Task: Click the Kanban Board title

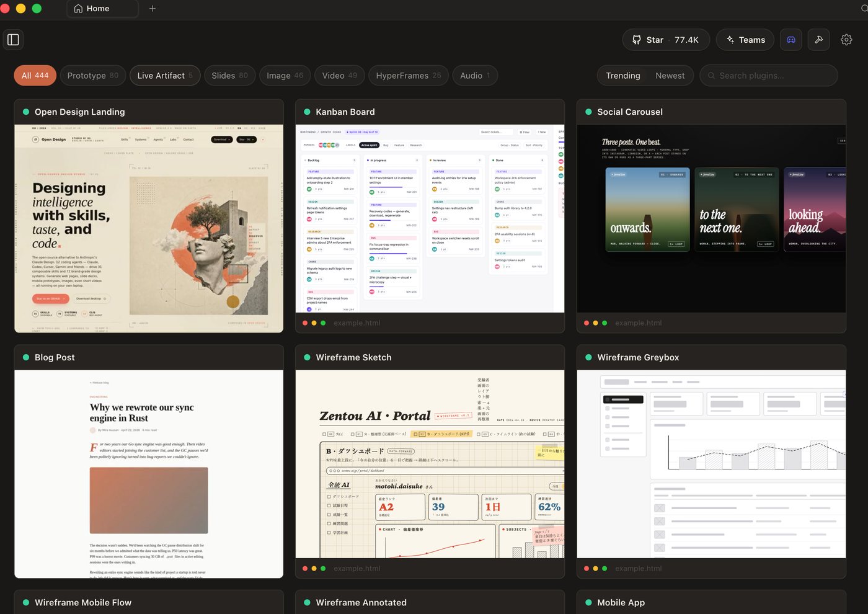Action: point(345,112)
